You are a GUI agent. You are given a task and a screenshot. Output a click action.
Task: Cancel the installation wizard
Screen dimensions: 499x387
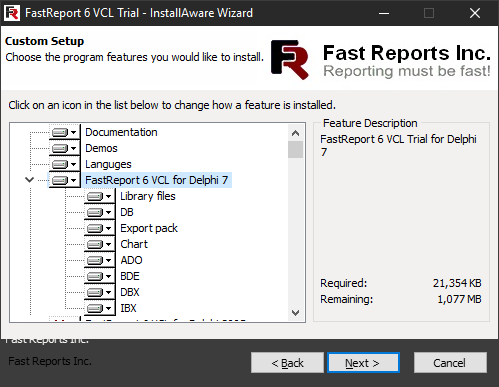[x=450, y=363]
